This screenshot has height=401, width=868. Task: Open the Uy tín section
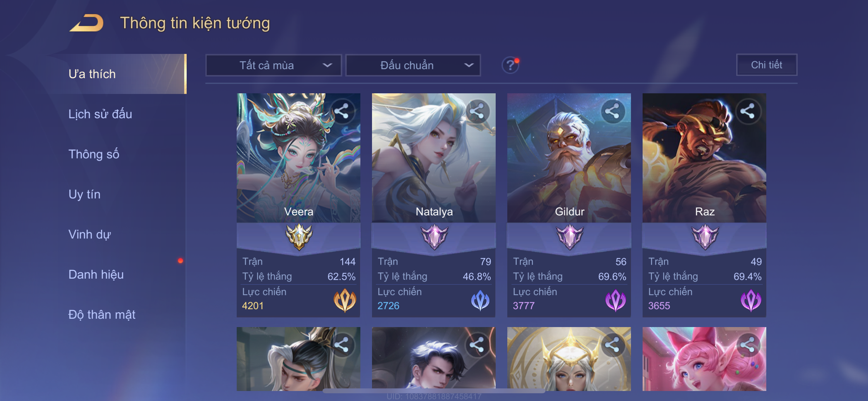point(85,194)
